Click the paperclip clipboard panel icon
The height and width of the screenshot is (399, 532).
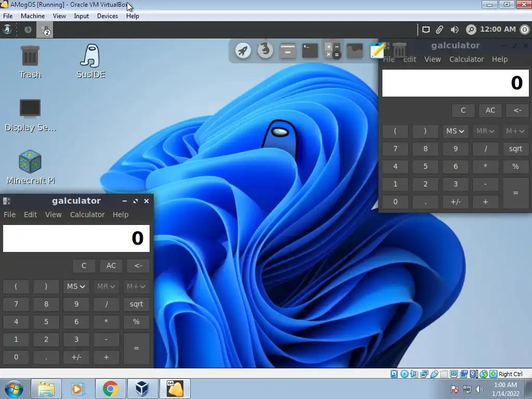[x=440, y=30]
